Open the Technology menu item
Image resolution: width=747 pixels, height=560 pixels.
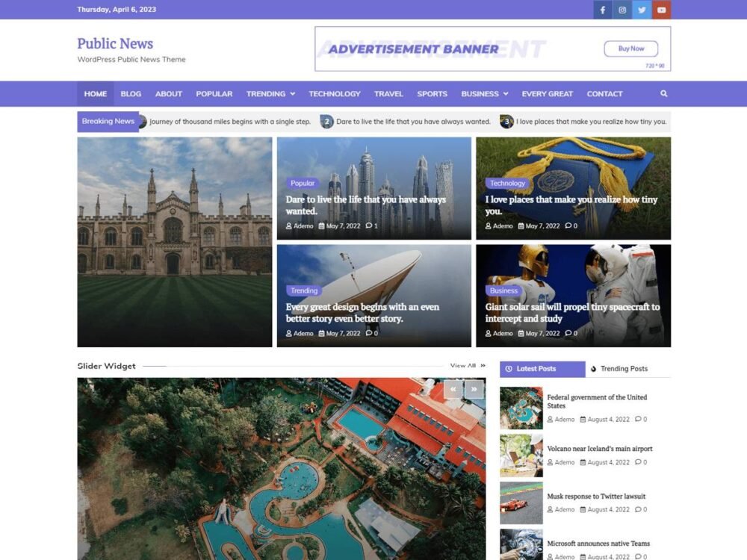335,94
